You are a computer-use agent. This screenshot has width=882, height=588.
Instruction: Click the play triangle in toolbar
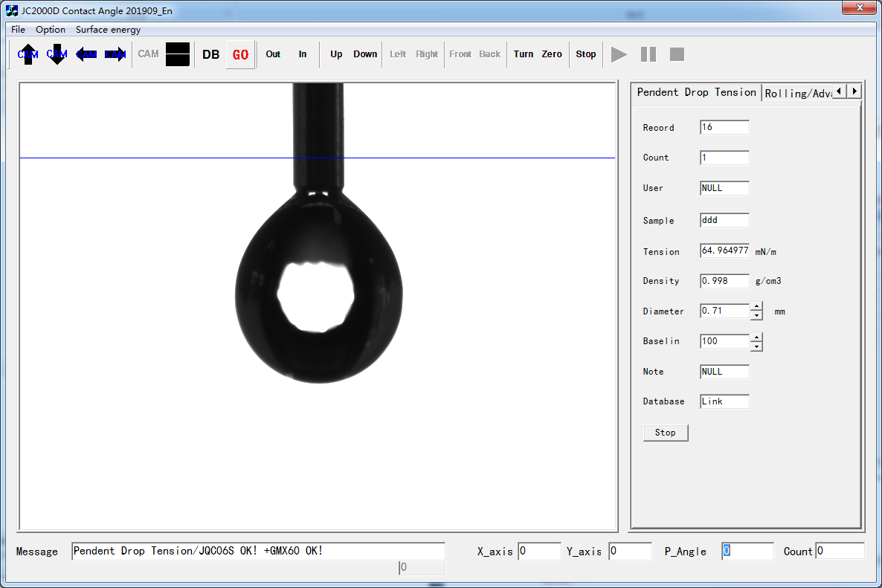pyautogui.click(x=619, y=54)
